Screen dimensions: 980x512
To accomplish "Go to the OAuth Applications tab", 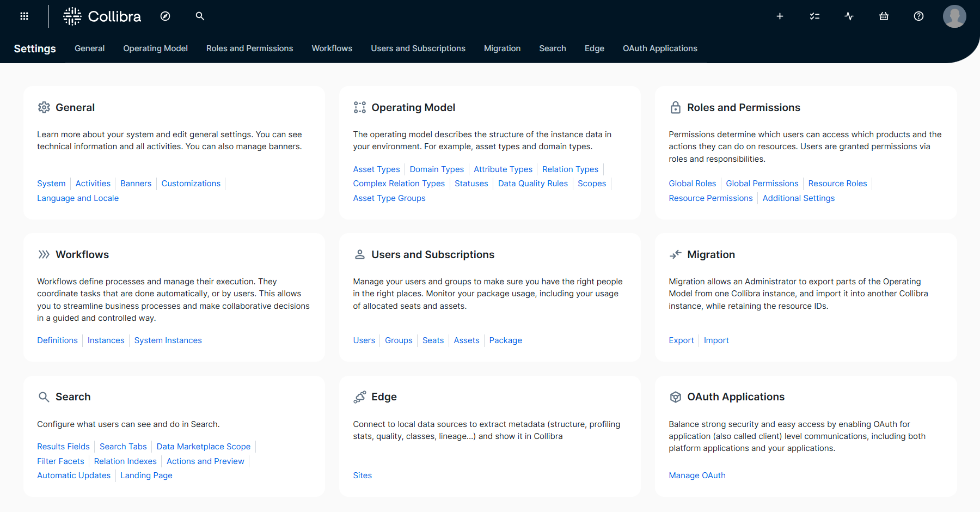I will tap(660, 48).
